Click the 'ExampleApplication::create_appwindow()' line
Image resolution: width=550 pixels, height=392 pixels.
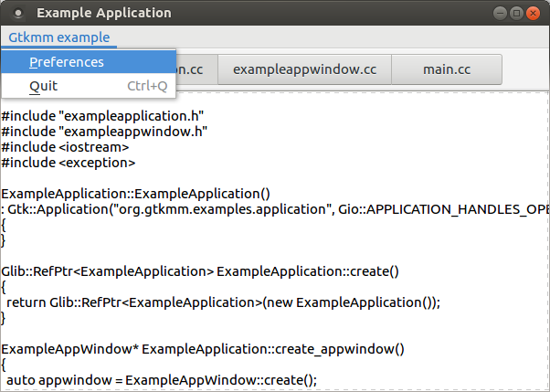203,349
